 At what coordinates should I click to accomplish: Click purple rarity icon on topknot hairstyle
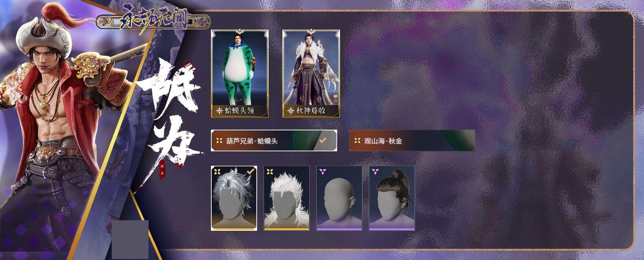[375, 171]
